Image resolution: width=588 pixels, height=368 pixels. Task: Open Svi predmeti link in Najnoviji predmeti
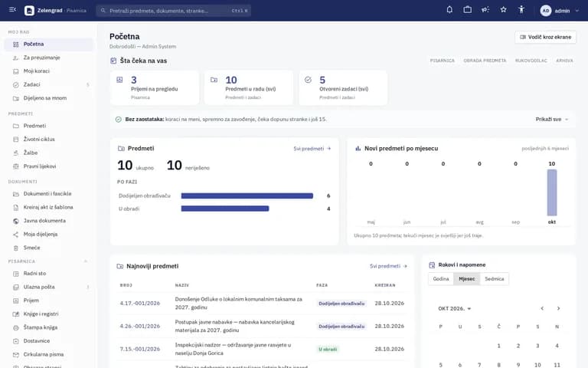pos(388,266)
